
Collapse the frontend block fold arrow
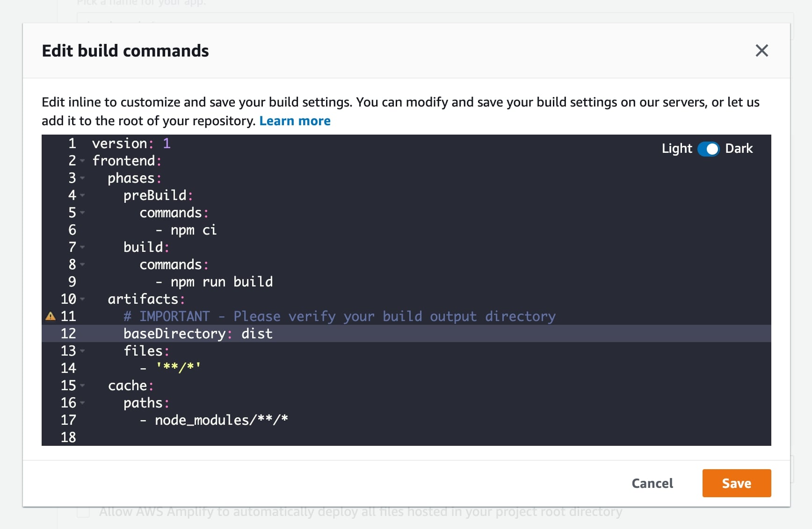[82, 161]
